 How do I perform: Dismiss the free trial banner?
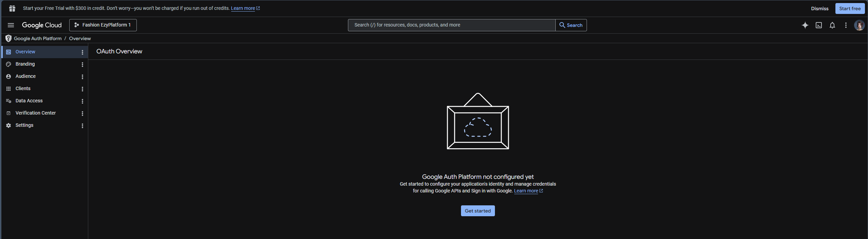click(x=819, y=8)
